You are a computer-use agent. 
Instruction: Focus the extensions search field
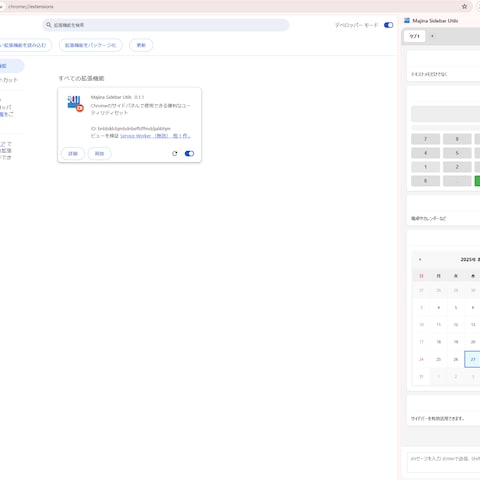(166, 25)
